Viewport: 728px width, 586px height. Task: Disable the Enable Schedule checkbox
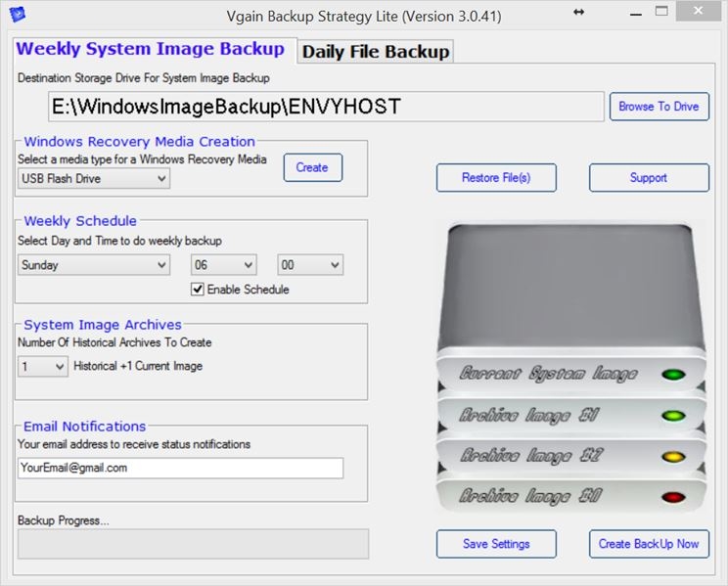[198, 290]
